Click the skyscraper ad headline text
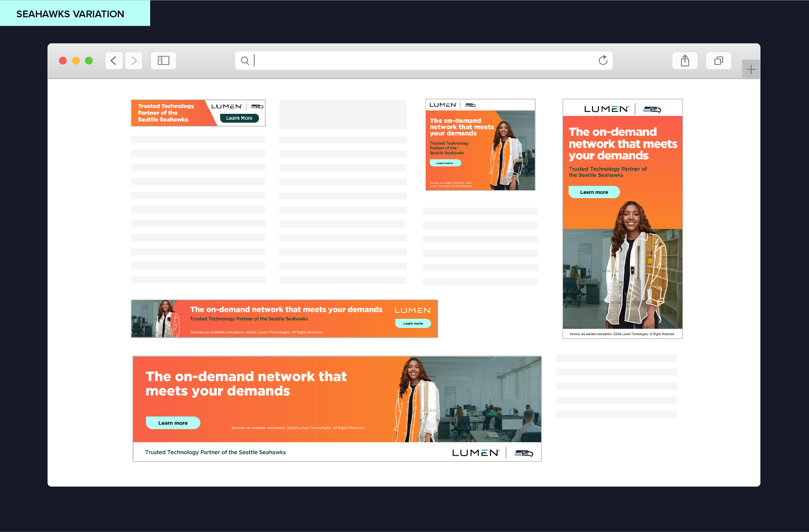Viewport: 809px width, 532px height. click(623, 144)
